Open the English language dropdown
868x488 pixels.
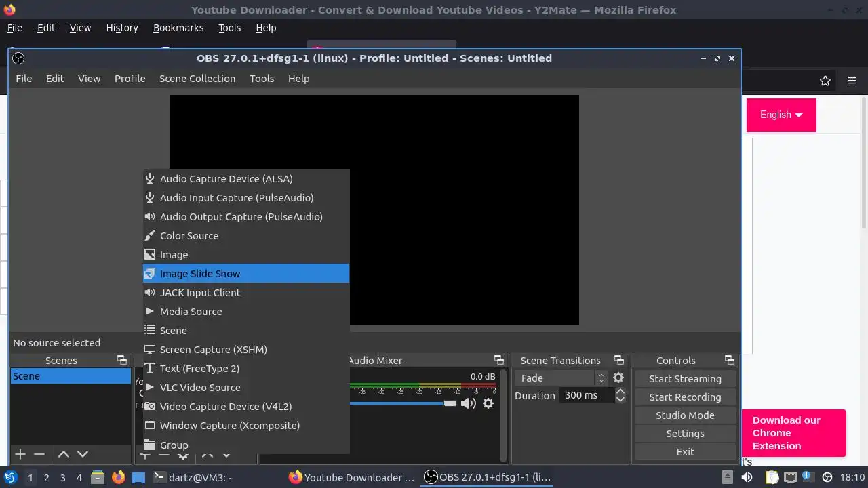781,115
